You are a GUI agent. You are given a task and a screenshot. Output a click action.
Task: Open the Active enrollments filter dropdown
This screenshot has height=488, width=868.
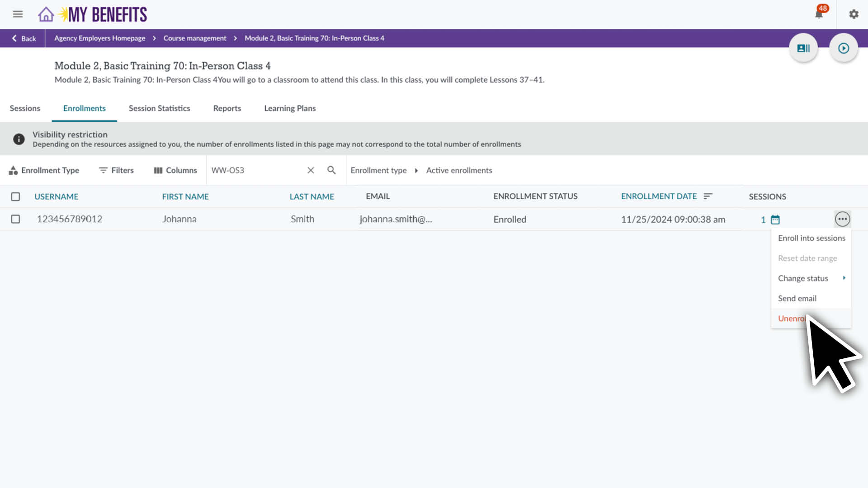[x=458, y=170]
